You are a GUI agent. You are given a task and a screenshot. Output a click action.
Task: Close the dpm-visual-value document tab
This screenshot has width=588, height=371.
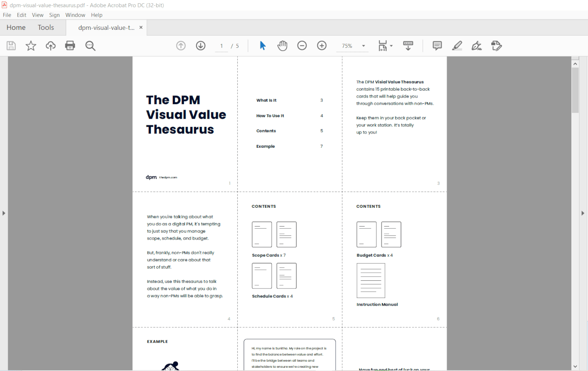[x=141, y=27]
